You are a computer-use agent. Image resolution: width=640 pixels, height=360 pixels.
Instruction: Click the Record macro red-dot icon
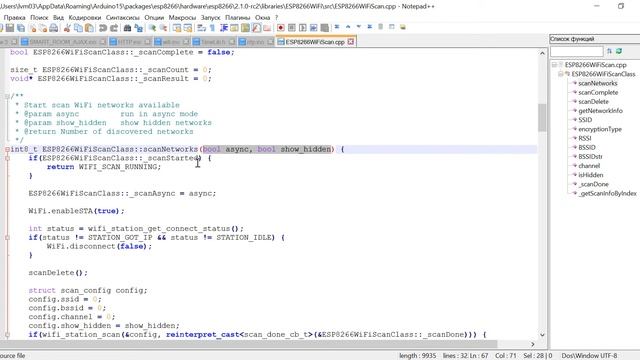coord(280,28)
